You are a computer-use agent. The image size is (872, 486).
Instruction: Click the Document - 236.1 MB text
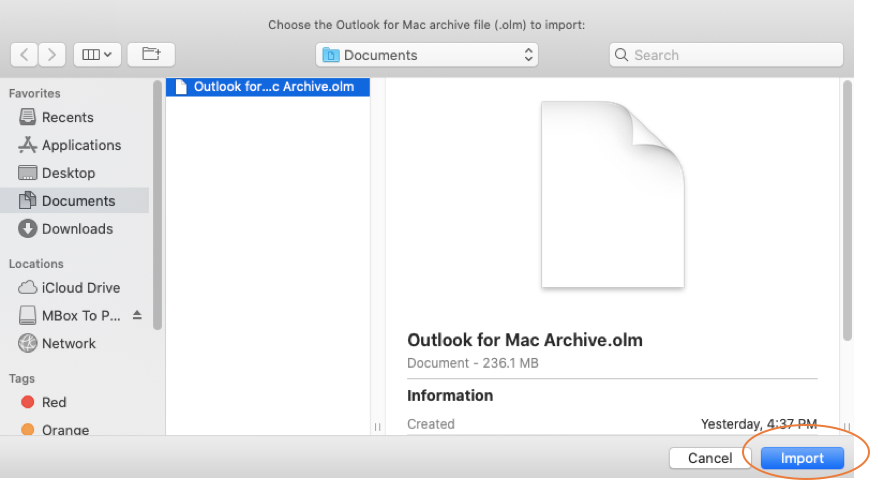(x=473, y=363)
